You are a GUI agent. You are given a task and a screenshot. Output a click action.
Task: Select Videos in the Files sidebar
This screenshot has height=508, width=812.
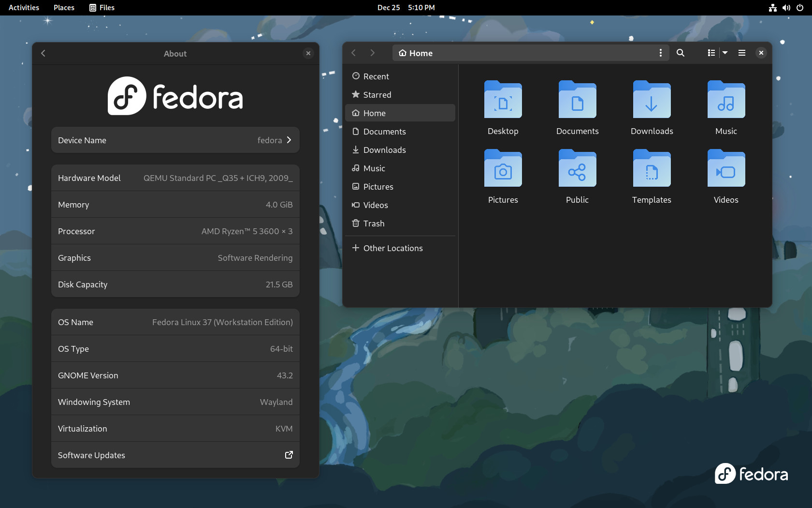click(x=400, y=205)
